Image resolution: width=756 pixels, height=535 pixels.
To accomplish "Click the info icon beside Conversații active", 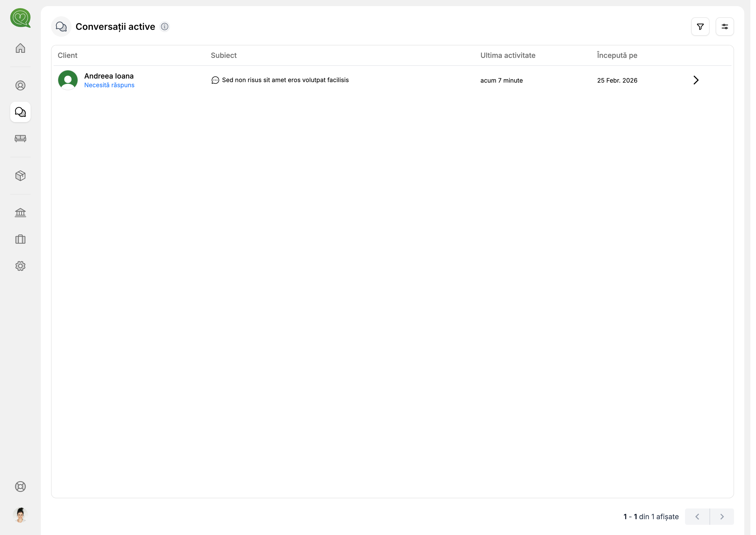I will (x=165, y=27).
